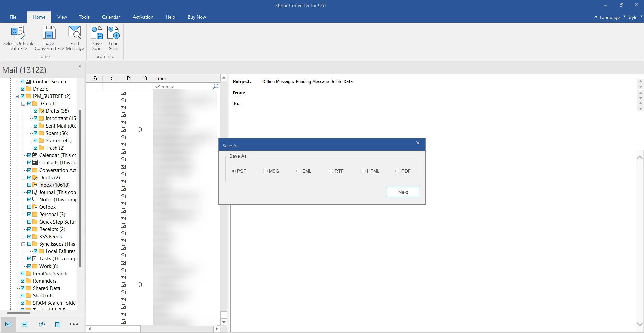Switch to Mail view icon at bottom

8,324
